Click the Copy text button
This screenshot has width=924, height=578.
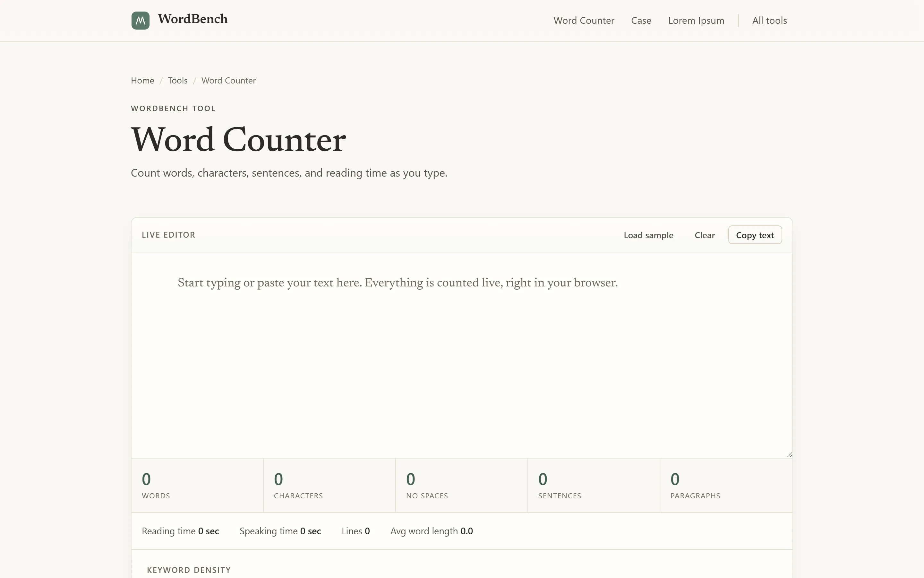coord(755,235)
